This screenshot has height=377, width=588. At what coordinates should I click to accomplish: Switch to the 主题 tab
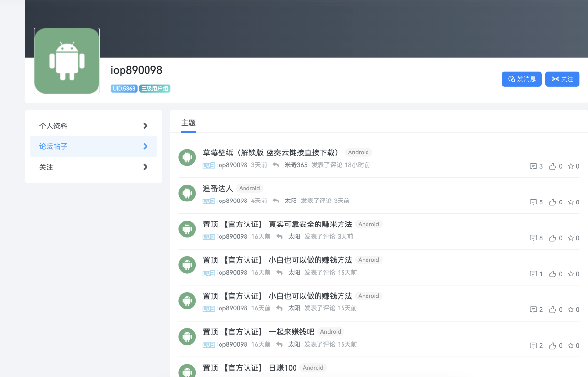[x=188, y=123]
